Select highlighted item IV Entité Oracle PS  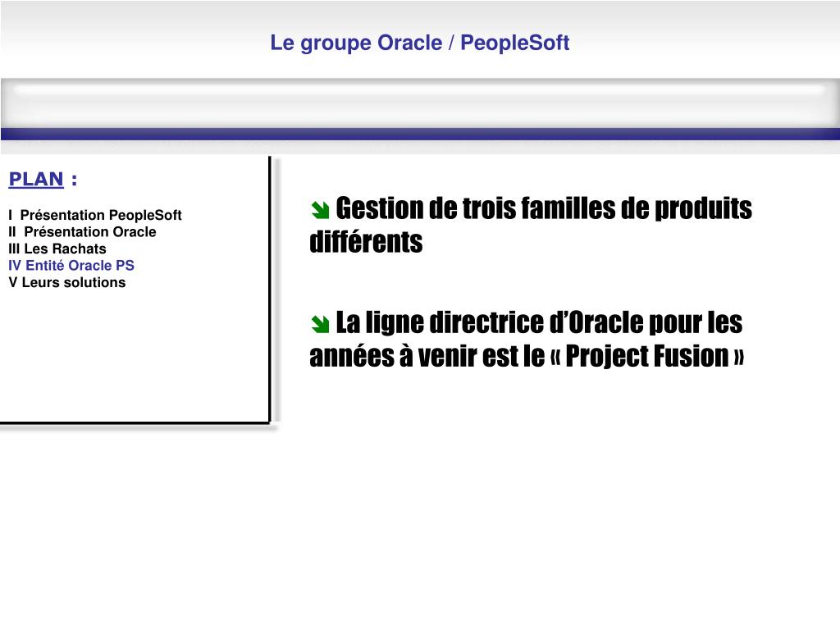(x=71, y=265)
